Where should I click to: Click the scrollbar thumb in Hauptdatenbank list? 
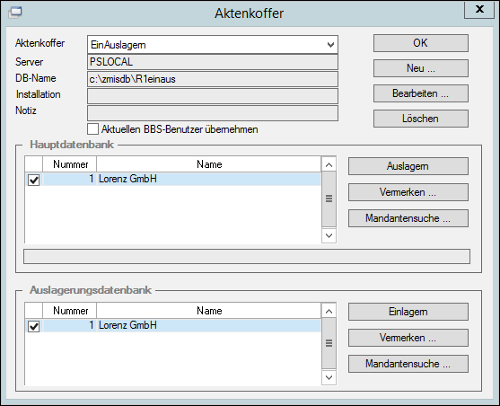329,199
